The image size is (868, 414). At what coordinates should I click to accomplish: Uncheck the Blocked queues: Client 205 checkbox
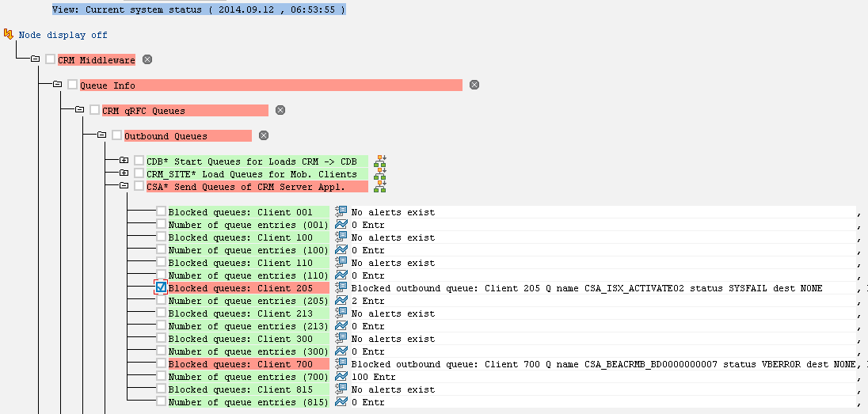click(161, 287)
